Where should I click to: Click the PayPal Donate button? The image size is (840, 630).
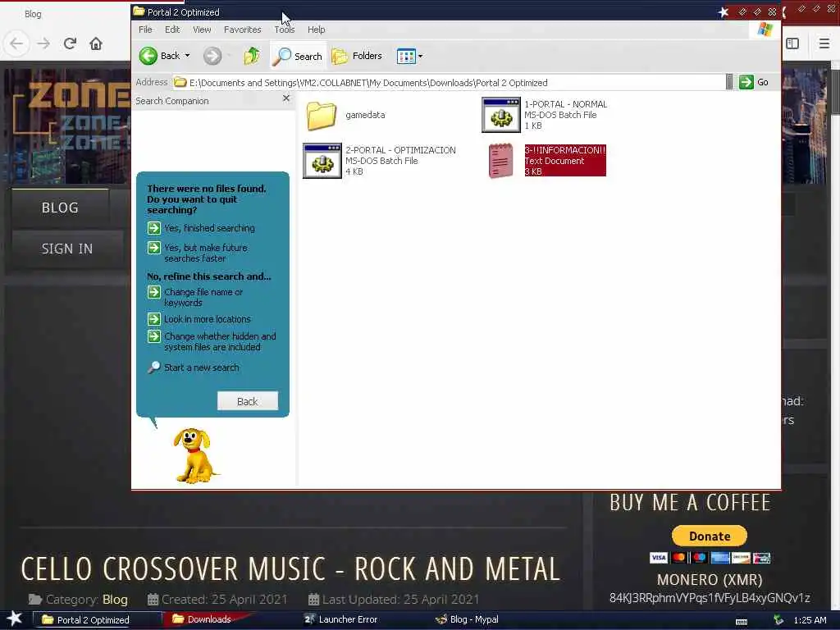[710, 536]
